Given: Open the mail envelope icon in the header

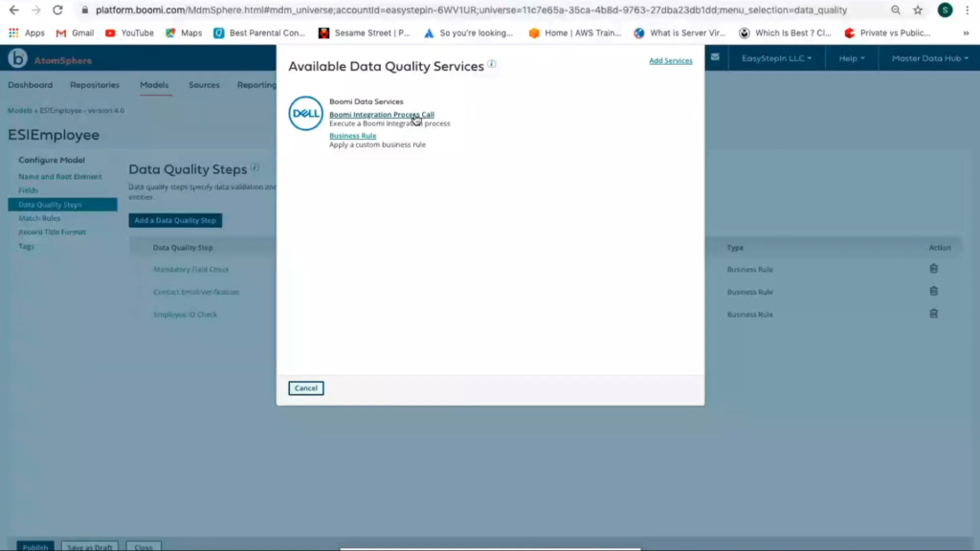Looking at the screenshot, I should [715, 58].
